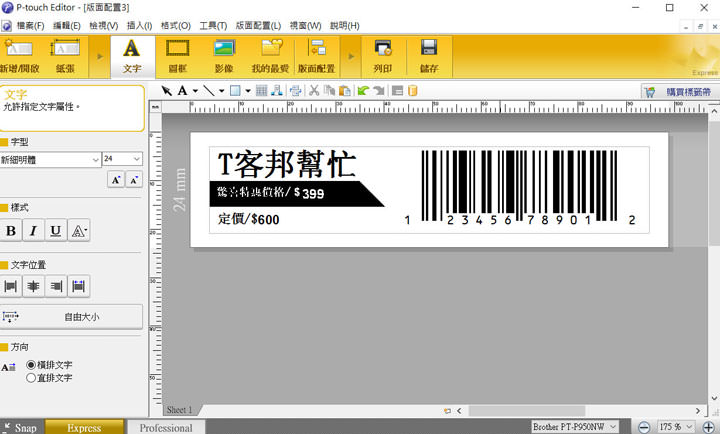Select 橫排文字 horizontal text radio button
The image size is (720, 434).
pos(31,366)
